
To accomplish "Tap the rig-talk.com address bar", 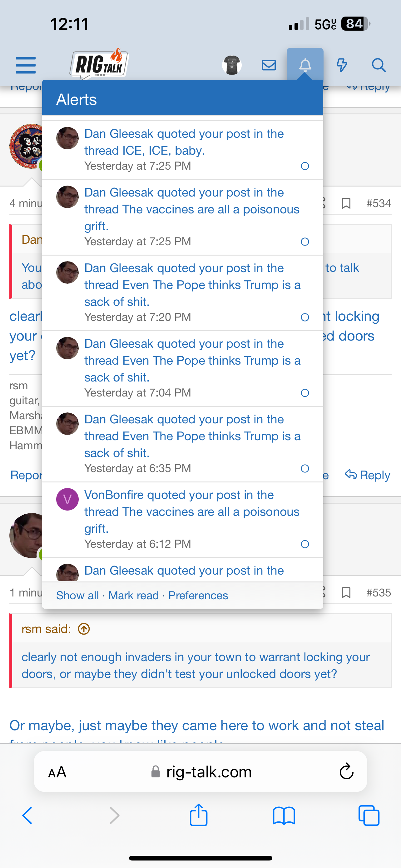I will [x=209, y=772].
